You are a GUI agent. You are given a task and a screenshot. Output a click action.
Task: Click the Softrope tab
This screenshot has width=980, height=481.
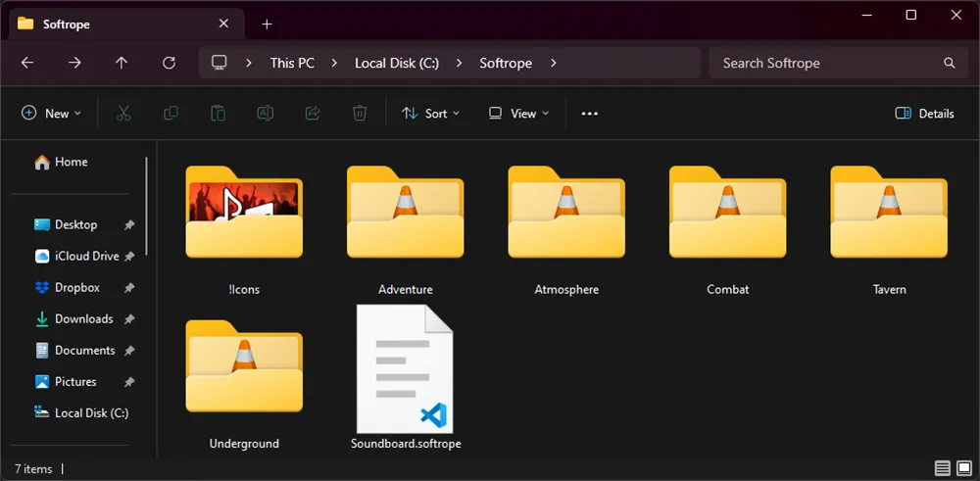127,24
